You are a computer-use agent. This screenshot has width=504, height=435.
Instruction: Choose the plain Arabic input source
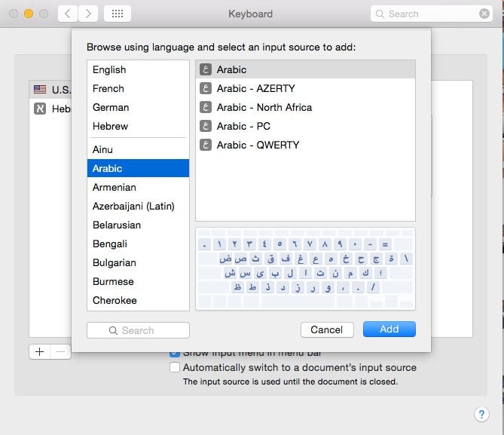[x=305, y=69]
